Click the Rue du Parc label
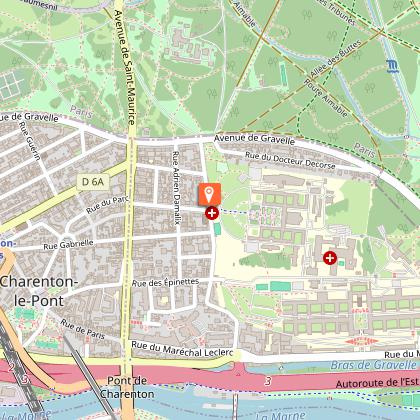Image resolution: width=420 pixels, height=420 pixels. 107,205
